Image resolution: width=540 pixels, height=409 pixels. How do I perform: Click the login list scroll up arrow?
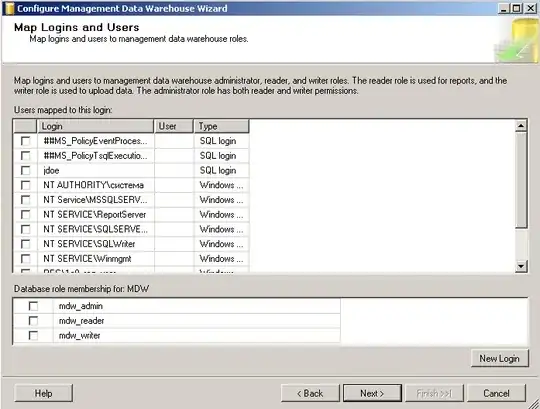pos(521,126)
